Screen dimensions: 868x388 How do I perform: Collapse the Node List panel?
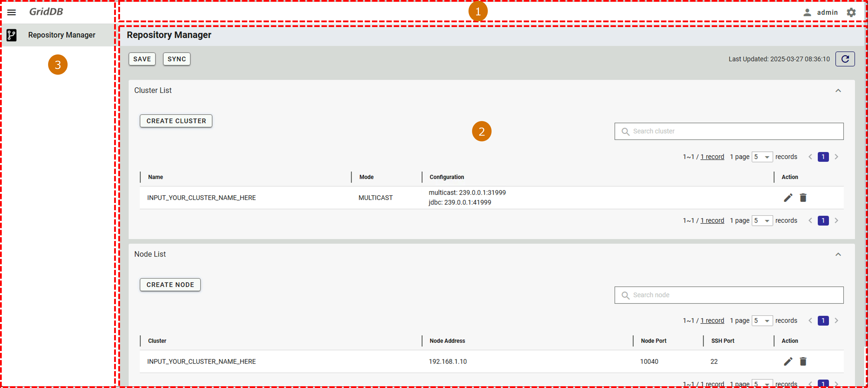pos(838,255)
